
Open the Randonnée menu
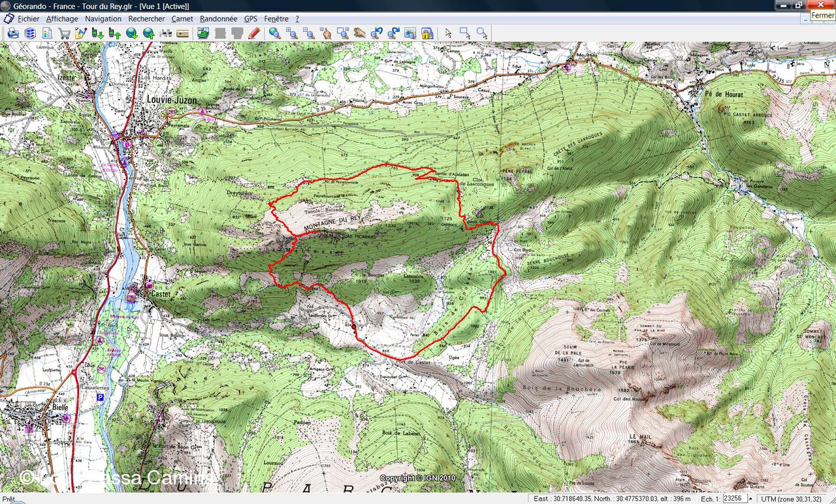point(218,19)
